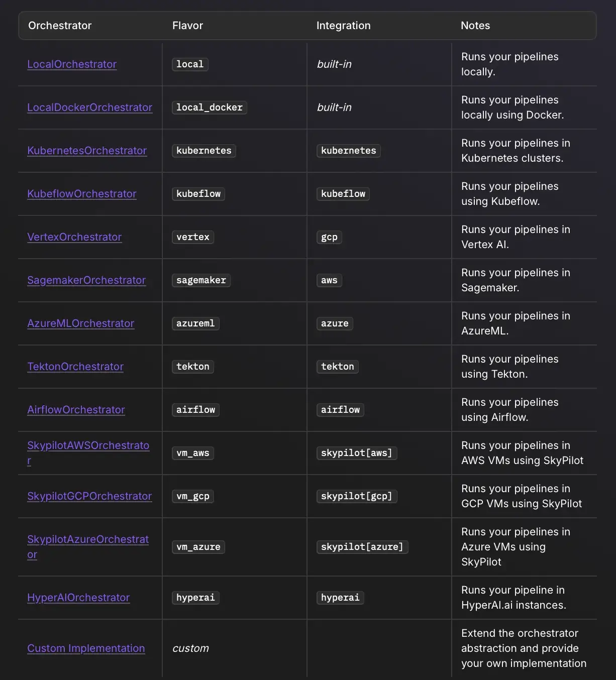Click the KubeflowOrchestrator link
The height and width of the screenshot is (680, 616).
tap(82, 194)
